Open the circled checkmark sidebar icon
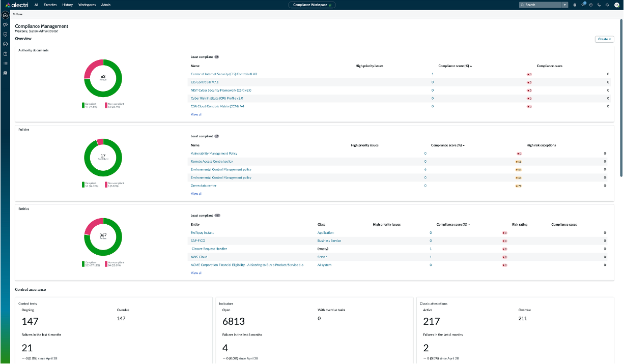The width and height of the screenshot is (624, 364). click(5, 44)
